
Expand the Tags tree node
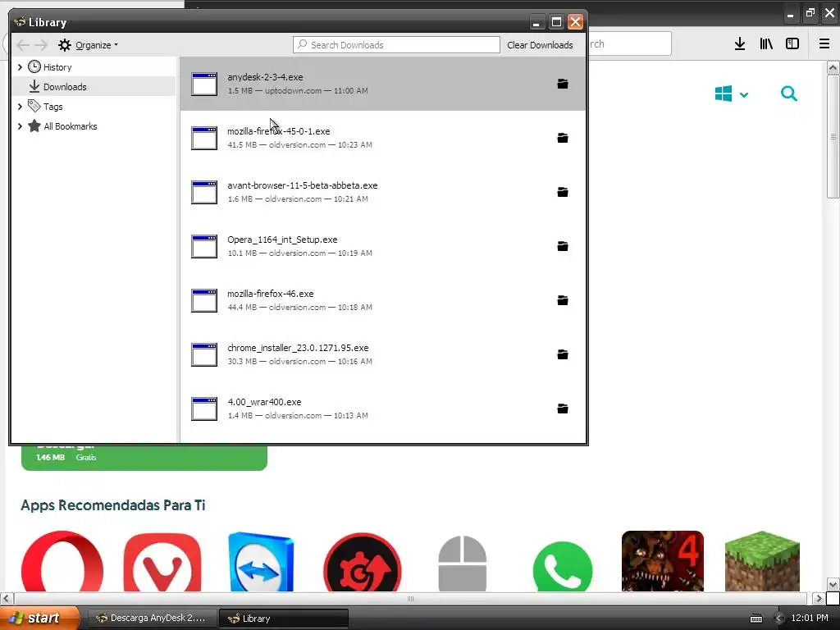click(20, 107)
